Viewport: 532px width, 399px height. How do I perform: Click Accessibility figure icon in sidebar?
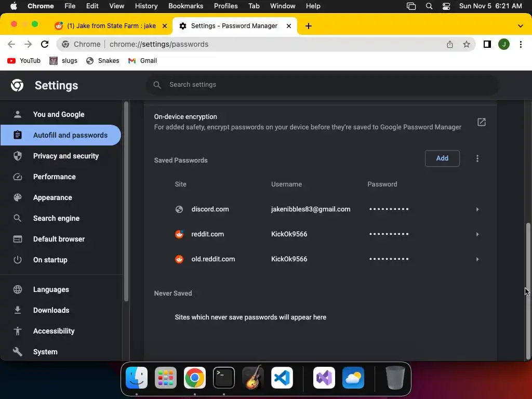tap(18, 331)
